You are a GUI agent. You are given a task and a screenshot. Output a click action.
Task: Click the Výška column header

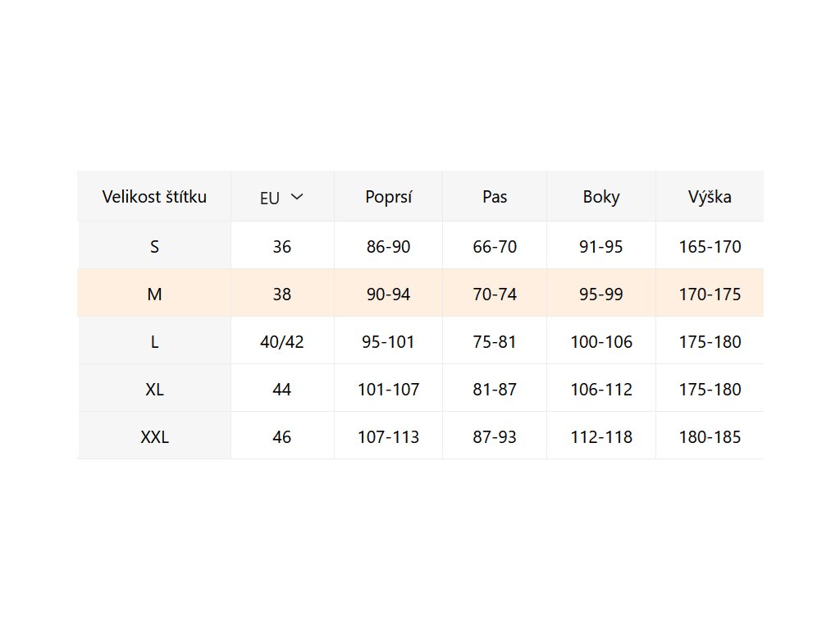[710, 197]
